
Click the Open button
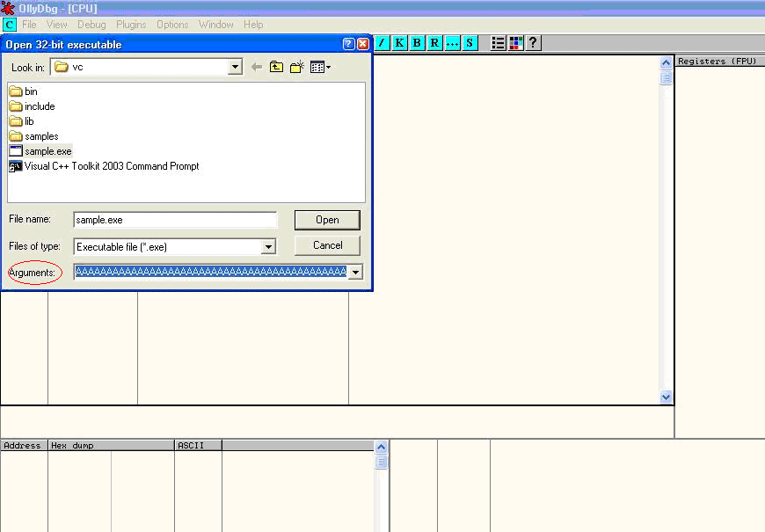pyautogui.click(x=327, y=220)
